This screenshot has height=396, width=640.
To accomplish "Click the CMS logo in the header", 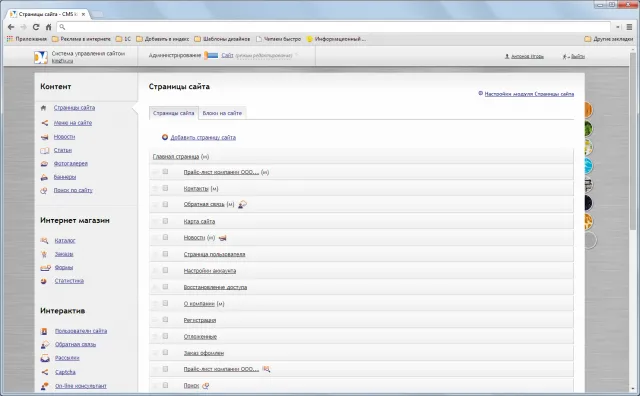I will coord(41,57).
